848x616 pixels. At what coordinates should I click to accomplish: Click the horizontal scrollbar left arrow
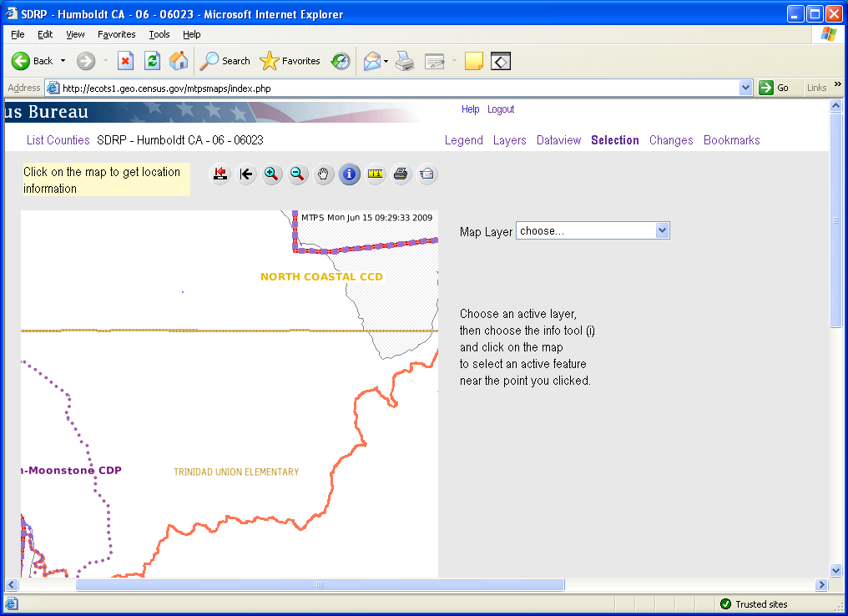click(x=12, y=584)
